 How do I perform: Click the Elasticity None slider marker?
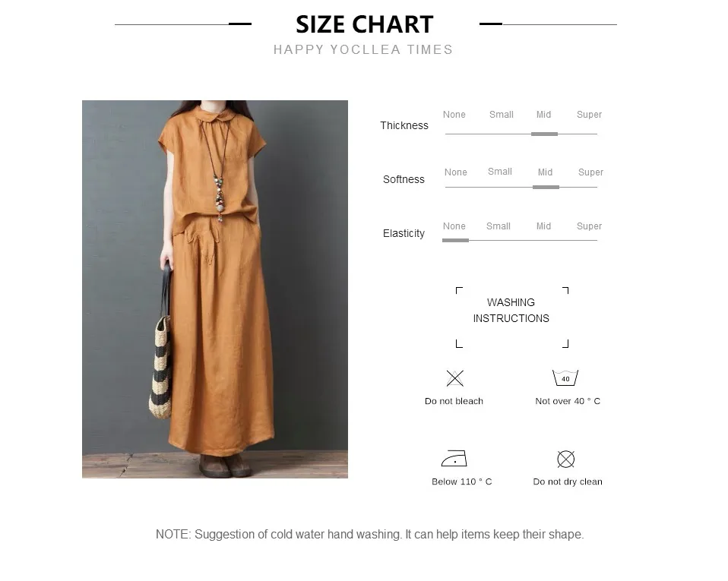[455, 241]
